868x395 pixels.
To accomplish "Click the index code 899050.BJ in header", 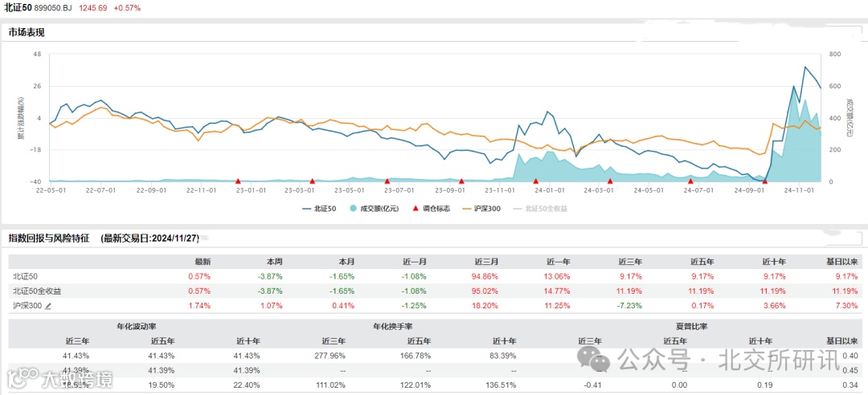I will coord(53,8).
